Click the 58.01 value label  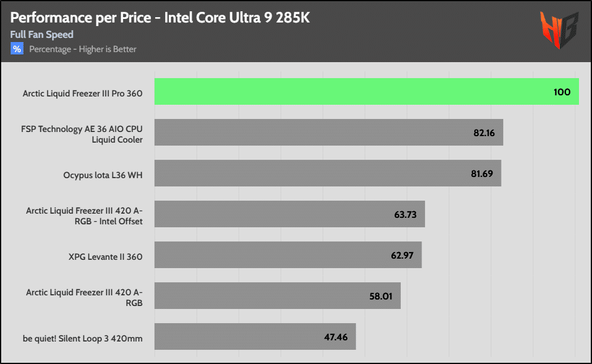[x=381, y=296]
